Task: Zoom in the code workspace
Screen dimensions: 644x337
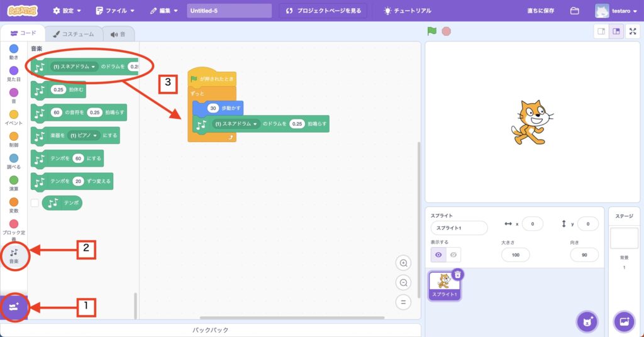Action: [403, 263]
